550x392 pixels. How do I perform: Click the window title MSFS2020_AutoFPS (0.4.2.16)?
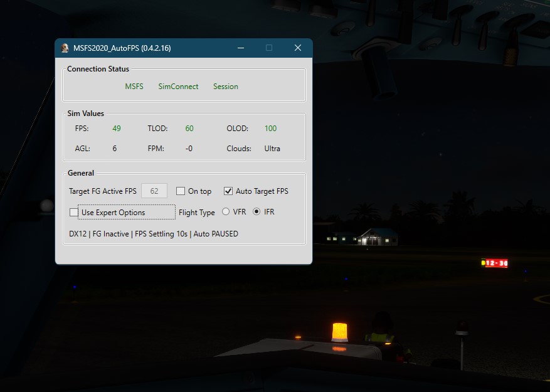(122, 48)
